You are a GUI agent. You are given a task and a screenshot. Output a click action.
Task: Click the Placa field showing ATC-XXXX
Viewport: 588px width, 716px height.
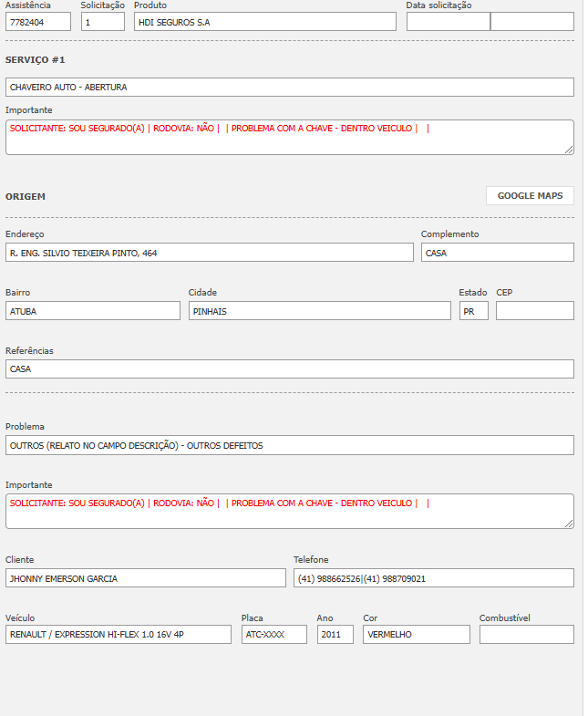tap(273, 635)
